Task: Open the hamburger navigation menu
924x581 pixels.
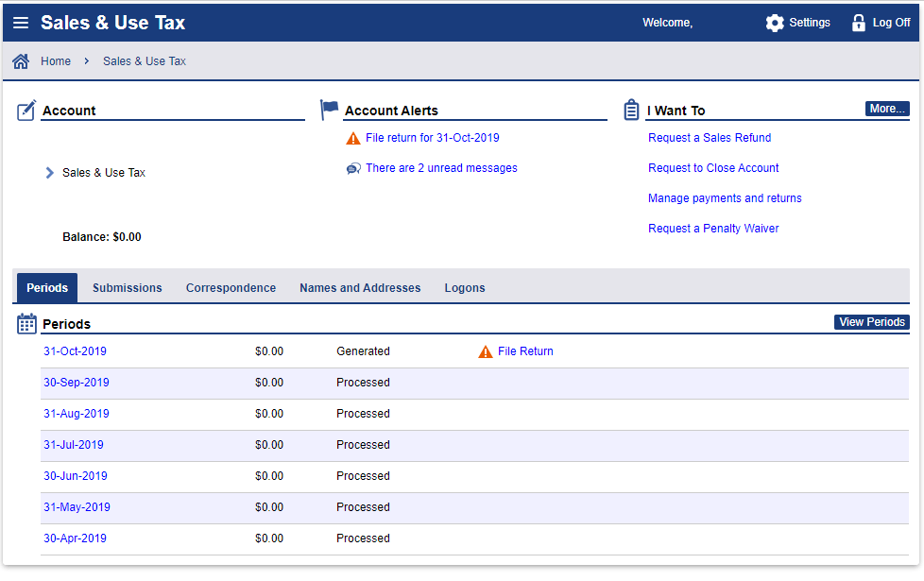Action: click(21, 23)
